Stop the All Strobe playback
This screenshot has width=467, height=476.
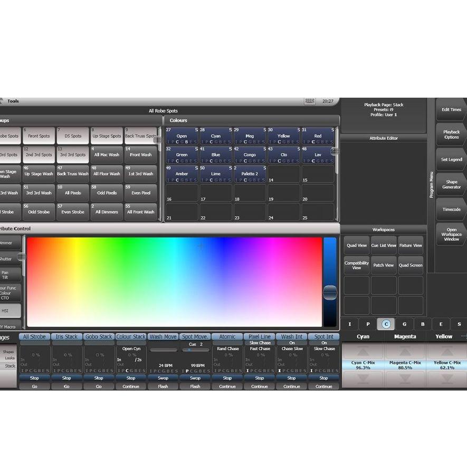tap(34, 378)
